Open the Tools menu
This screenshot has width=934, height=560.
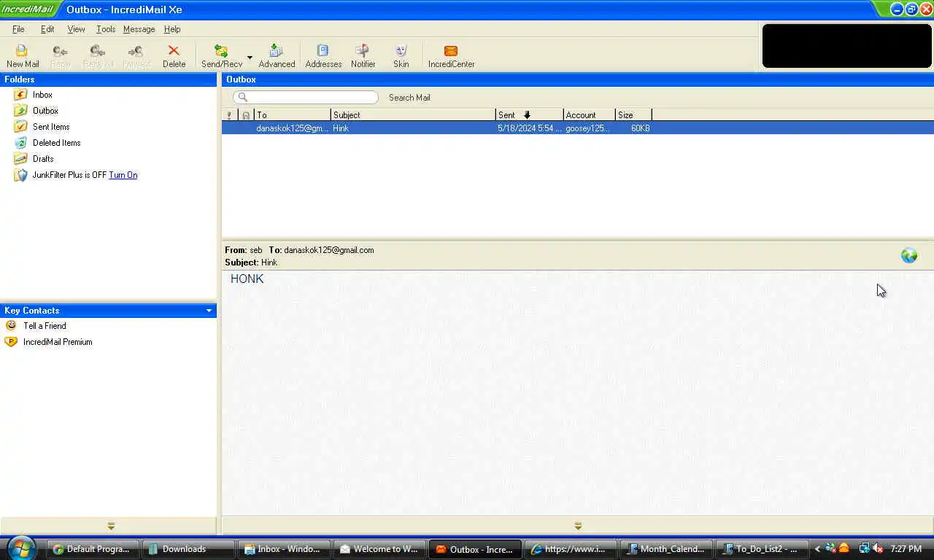(x=106, y=29)
